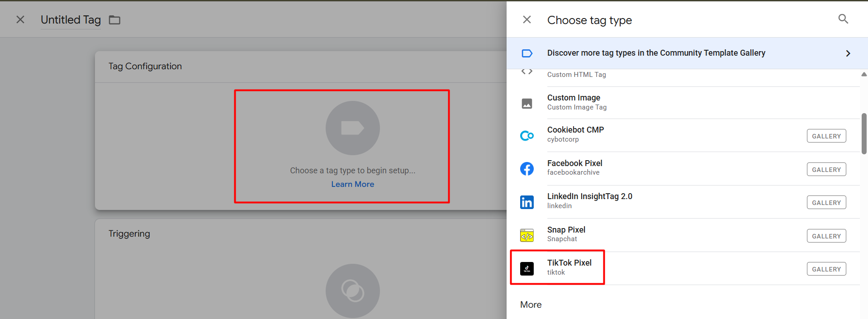Click the LinkedIn InsightTag logo icon

(527, 202)
